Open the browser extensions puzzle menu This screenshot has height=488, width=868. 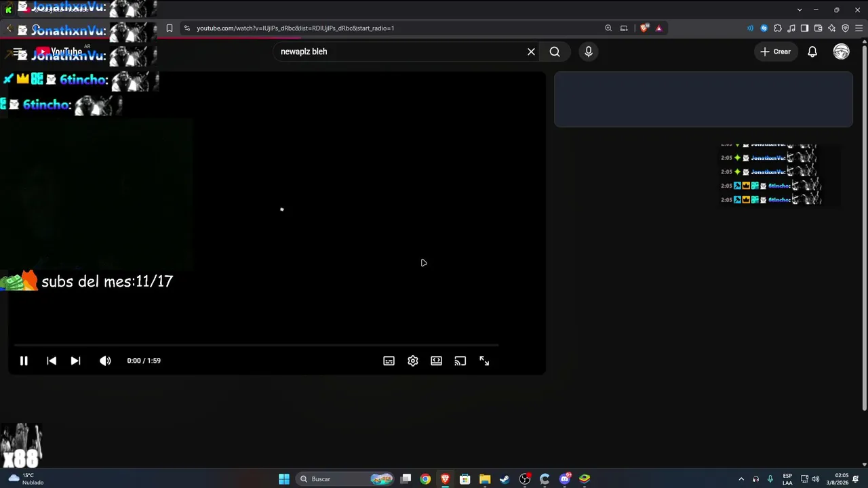778,28
